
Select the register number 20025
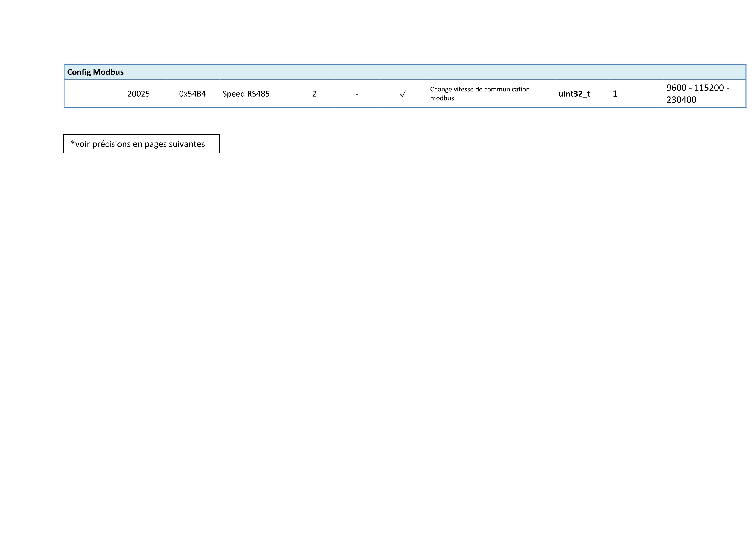pyautogui.click(x=138, y=94)
